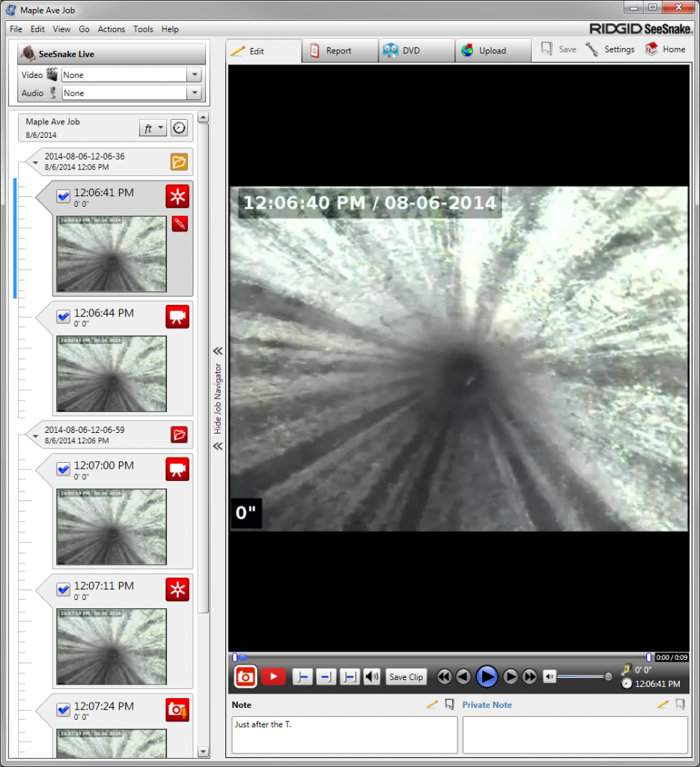Collapse the 2014-08-06-12-06-36 session
The height and width of the screenshot is (767, 700).
click(35, 162)
